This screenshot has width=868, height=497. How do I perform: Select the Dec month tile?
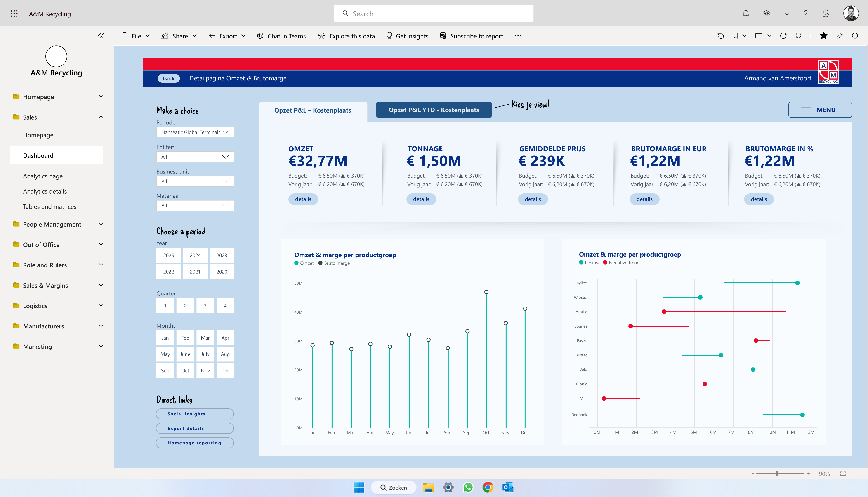coord(225,370)
